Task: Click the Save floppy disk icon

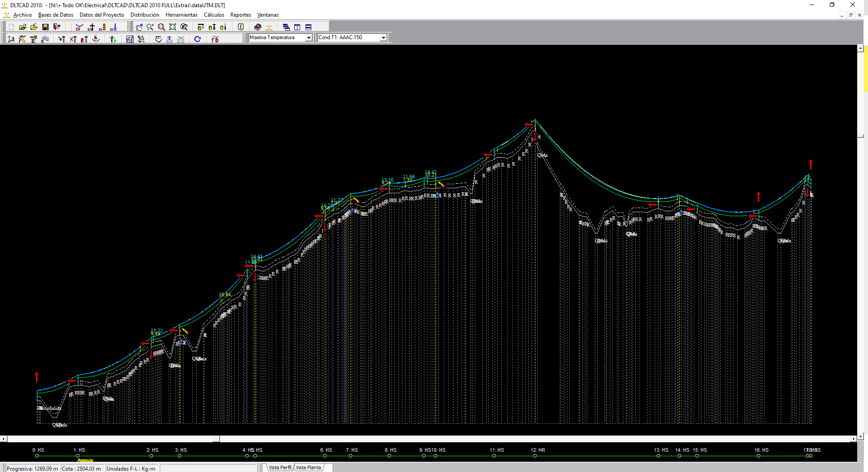Action: click(45, 27)
